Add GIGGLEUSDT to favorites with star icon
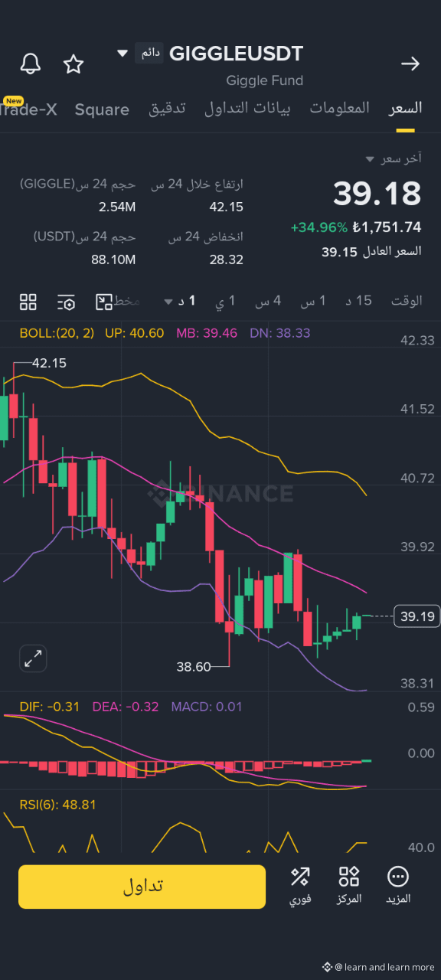Image resolution: width=441 pixels, height=980 pixels. [73, 64]
